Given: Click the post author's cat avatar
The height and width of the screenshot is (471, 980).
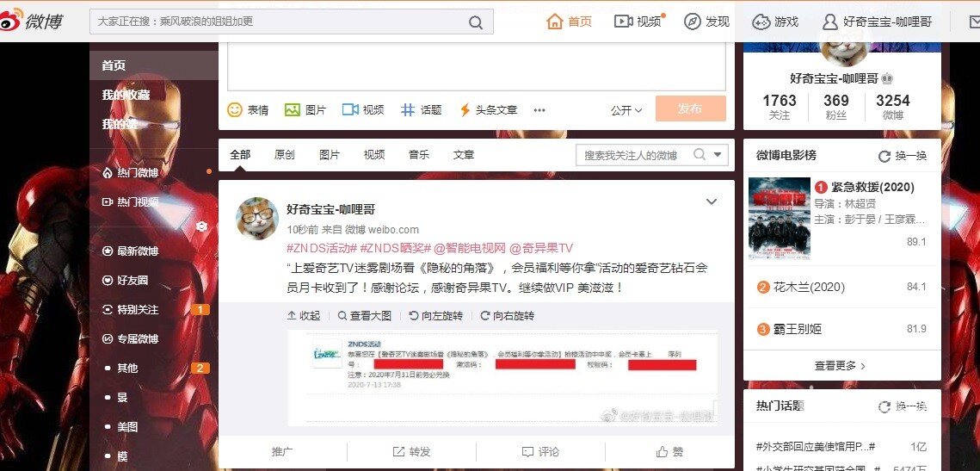Looking at the screenshot, I should [x=257, y=218].
